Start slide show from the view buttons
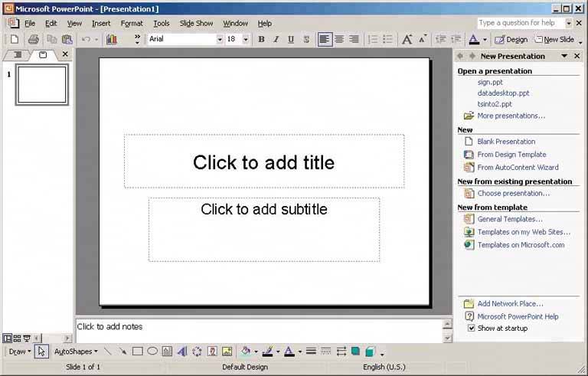Viewport: 588px width, 376px height. (27, 338)
